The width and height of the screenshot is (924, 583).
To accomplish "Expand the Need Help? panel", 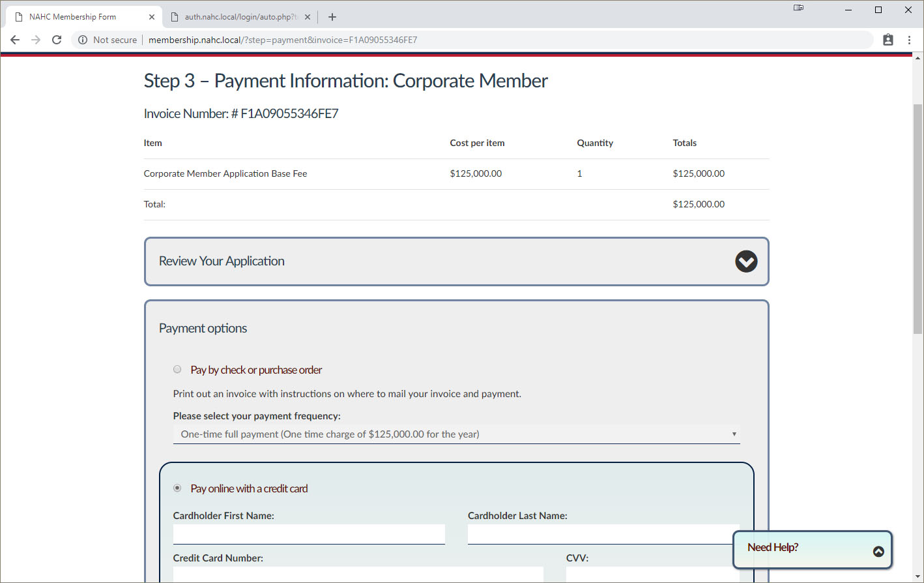I will [x=878, y=552].
